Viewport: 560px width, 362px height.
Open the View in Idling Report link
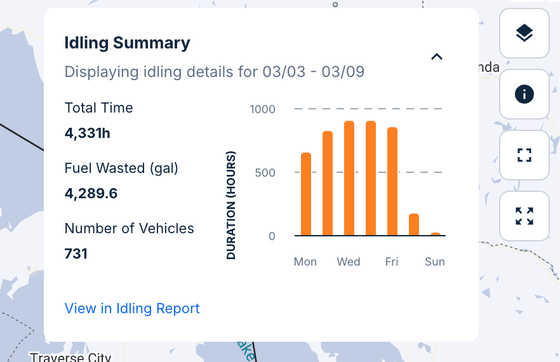pos(132,308)
